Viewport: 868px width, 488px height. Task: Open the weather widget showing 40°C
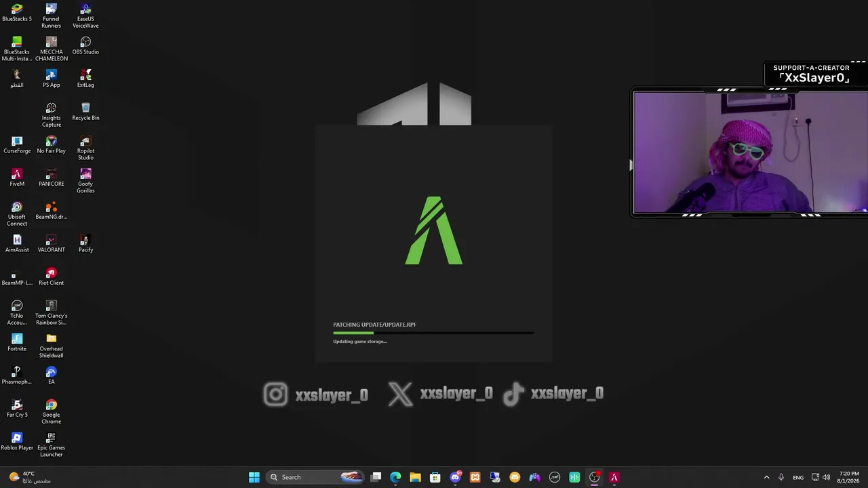pyautogui.click(x=31, y=477)
